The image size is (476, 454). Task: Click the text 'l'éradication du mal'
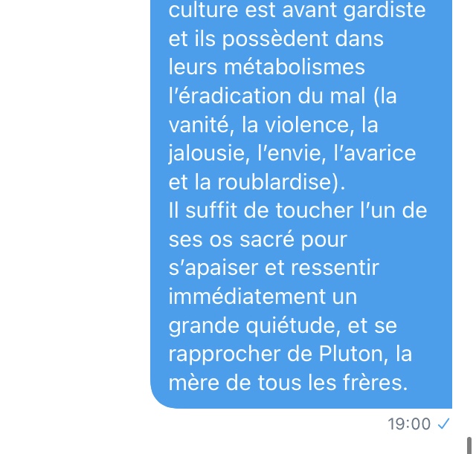point(267,96)
